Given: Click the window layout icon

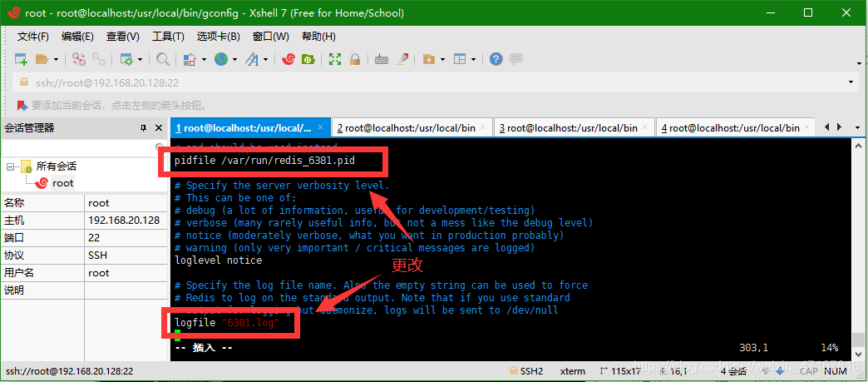Looking at the screenshot, I should [x=460, y=59].
